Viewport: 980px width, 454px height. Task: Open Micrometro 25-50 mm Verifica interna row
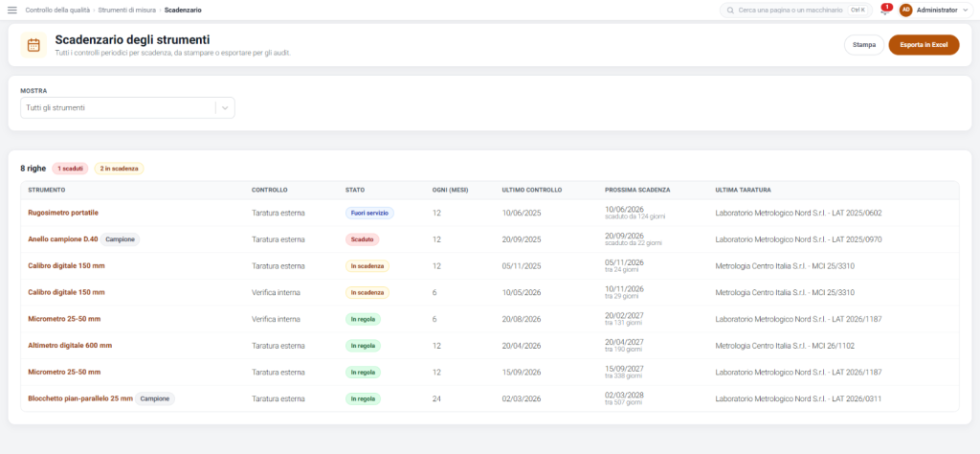490,319
